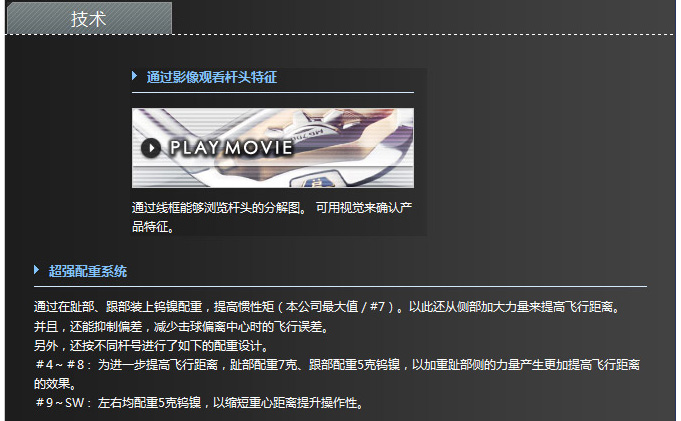Click the line beginning 通过在趾部、跟部装上钨镍配重
The image size is (681, 421).
(327, 307)
